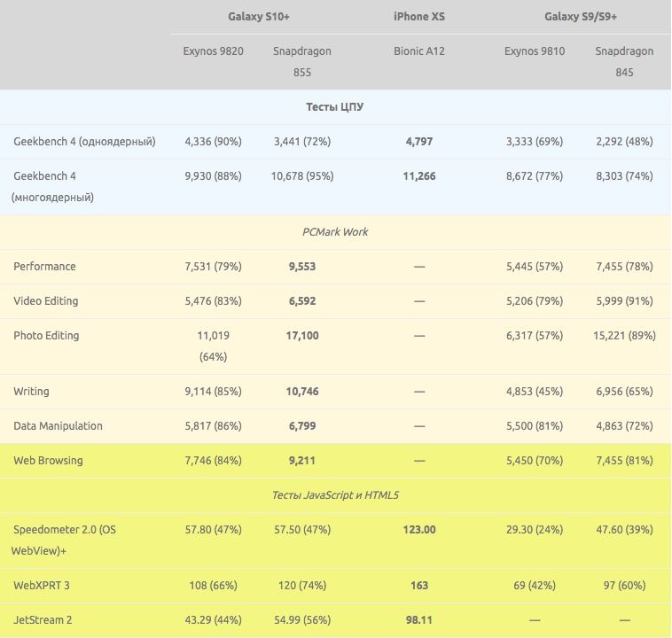The height and width of the screenshot is (638, 672).
Task: Click the WebXPRT 3 row label
Action: tap(41, 586)
